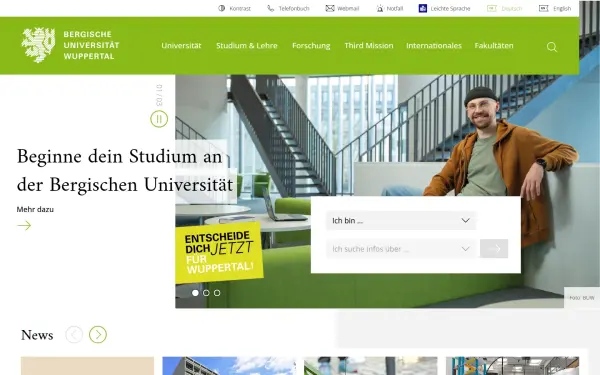This screenshot has height=375, width=600.
Task: Click the Deutsch language flag icon
Action: click(492, 8)
